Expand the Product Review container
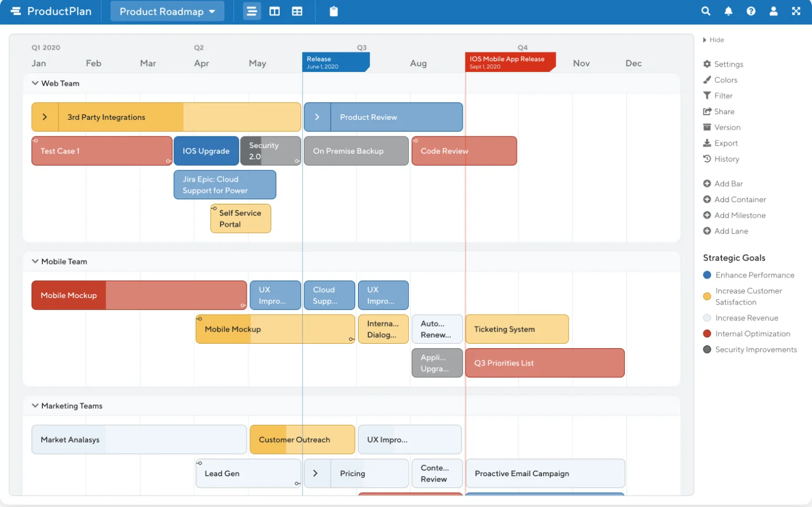Viewport: 812px width, 507px height. (x=317, y=117)
